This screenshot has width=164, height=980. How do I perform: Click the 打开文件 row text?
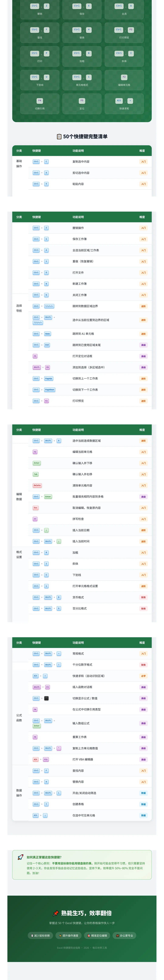click(x=78, y=272)
